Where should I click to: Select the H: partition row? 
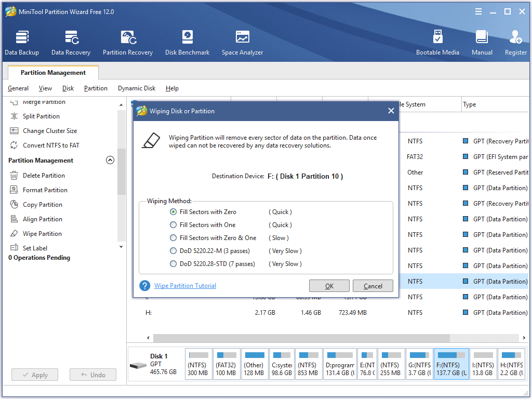(x=327, y=313)
